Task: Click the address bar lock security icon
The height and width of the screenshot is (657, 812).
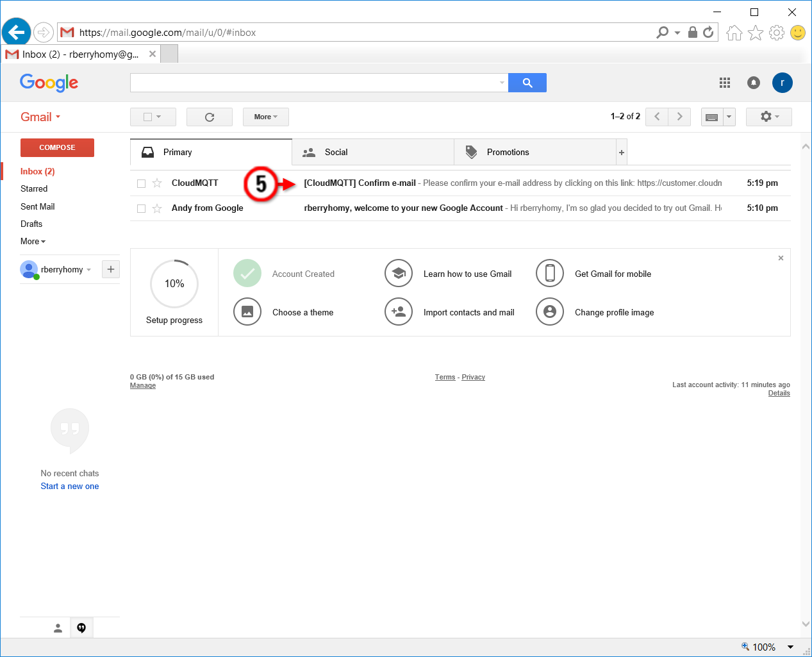Action: pyautogui.click(x=693, y=32)
